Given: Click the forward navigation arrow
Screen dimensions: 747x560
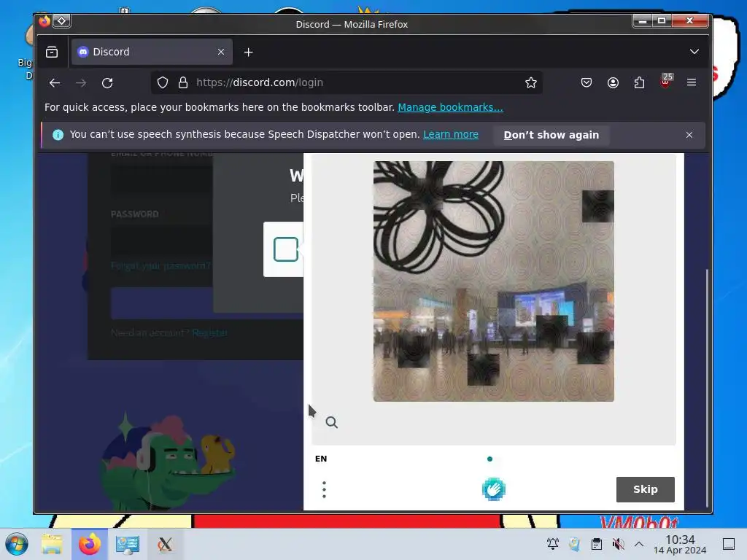Looking at the screenshot, I should pos(81,83).
